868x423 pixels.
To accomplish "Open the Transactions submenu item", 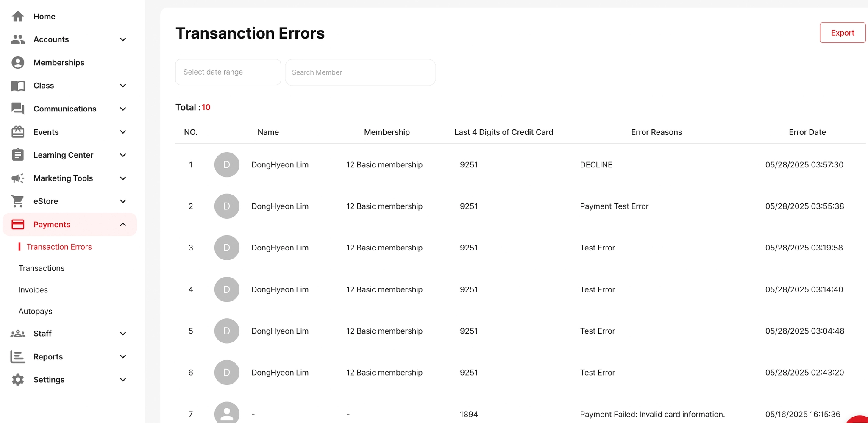I will (42, 268).
